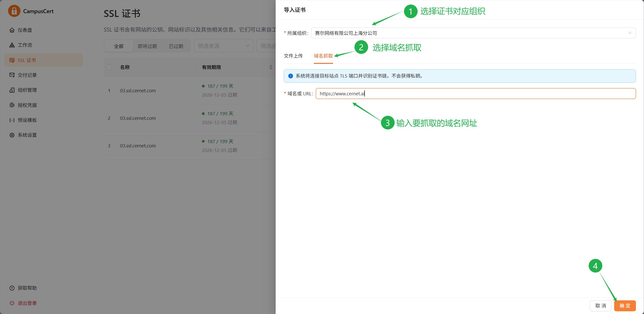Filter by 已过期 certificates
This screenshot has height=314, width=644.
[x=176, y=46]
